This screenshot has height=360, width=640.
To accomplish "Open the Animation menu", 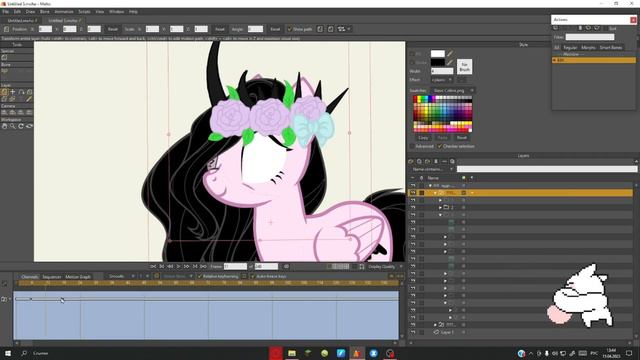I will tap(64, 12).
